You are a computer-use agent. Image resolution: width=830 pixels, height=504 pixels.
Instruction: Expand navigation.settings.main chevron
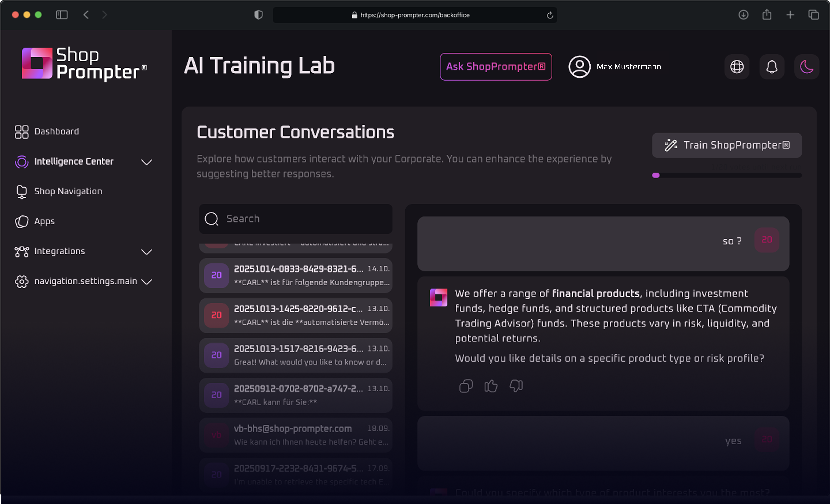click(x=146, y=281)
